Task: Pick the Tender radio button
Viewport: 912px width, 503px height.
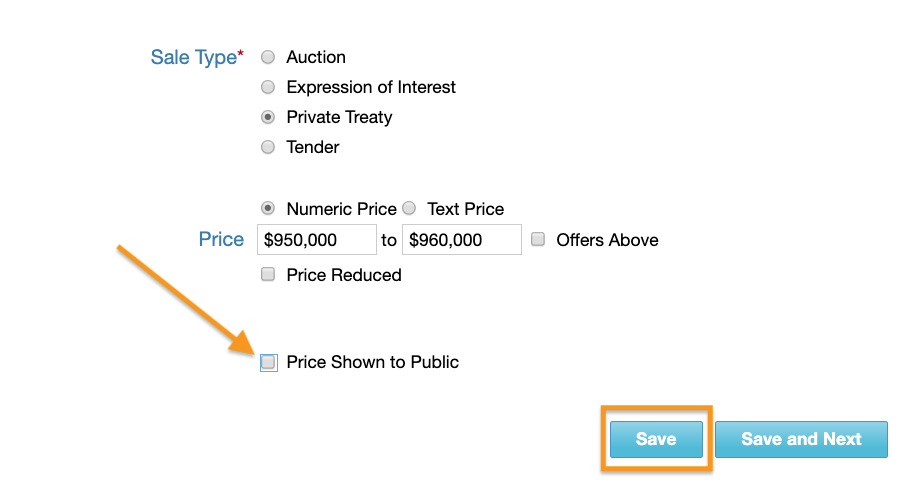Action: (x=268, y=148)
